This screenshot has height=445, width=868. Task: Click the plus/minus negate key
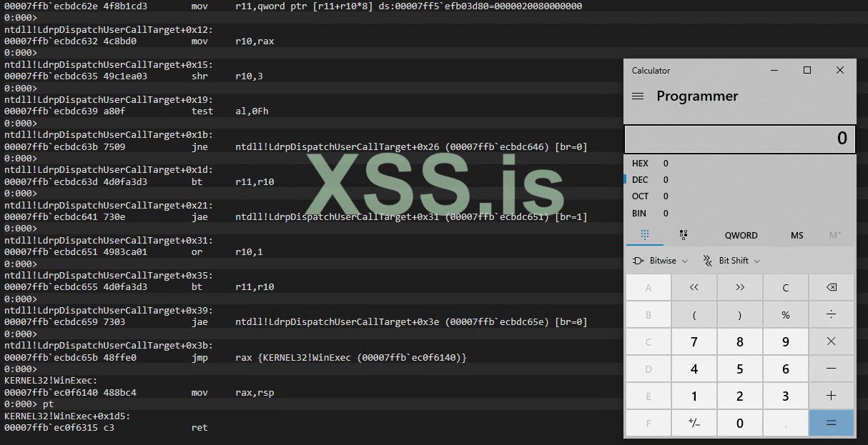point(694,423)
